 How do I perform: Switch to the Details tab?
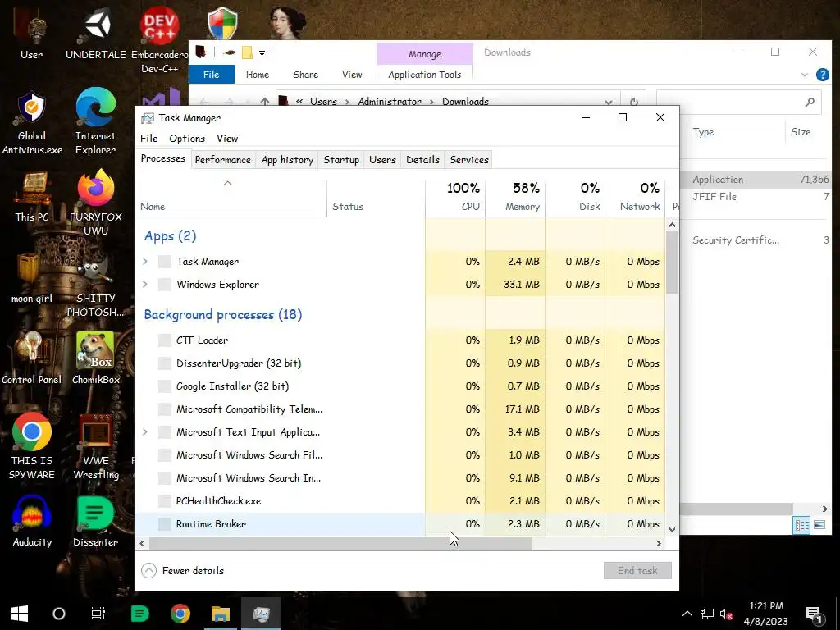pos(422,160)
